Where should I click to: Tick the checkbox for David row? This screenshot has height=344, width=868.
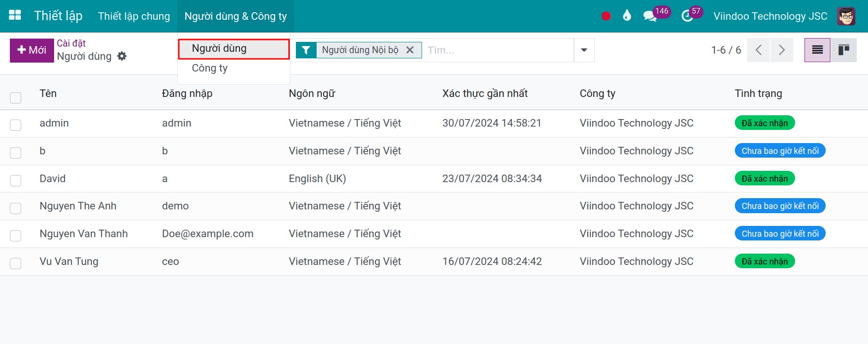(16, 180)
